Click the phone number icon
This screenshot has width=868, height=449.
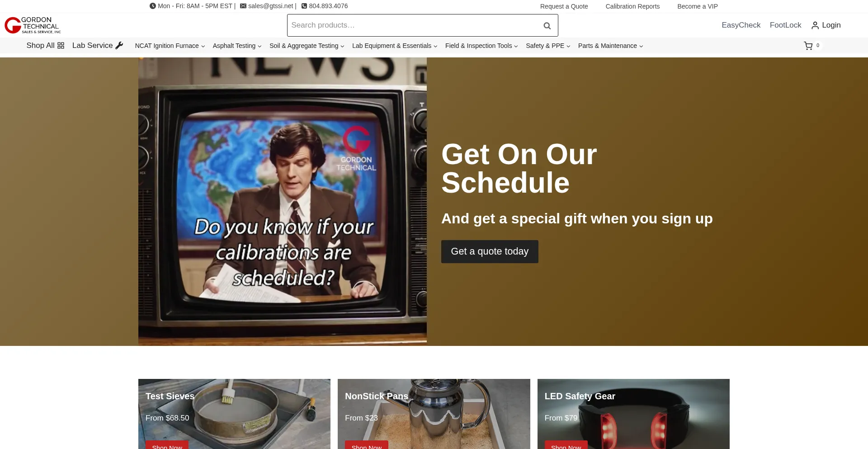pyautogui.click(x=304, y=6)
